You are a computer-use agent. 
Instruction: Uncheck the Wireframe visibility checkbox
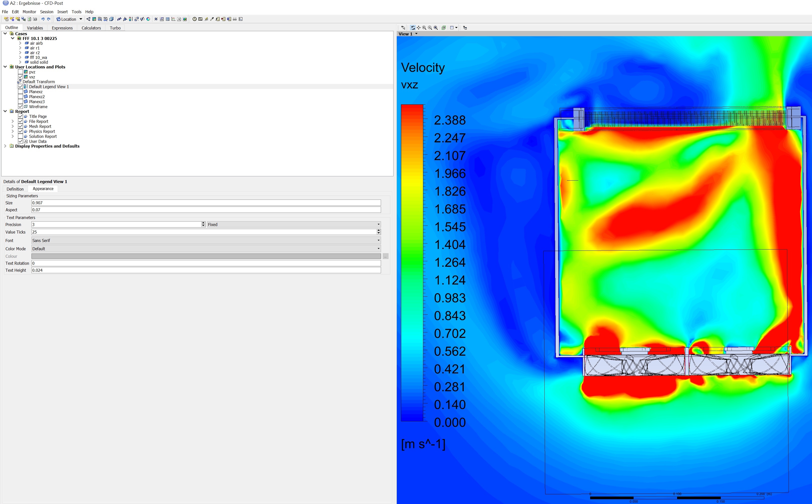pos(20,107)
